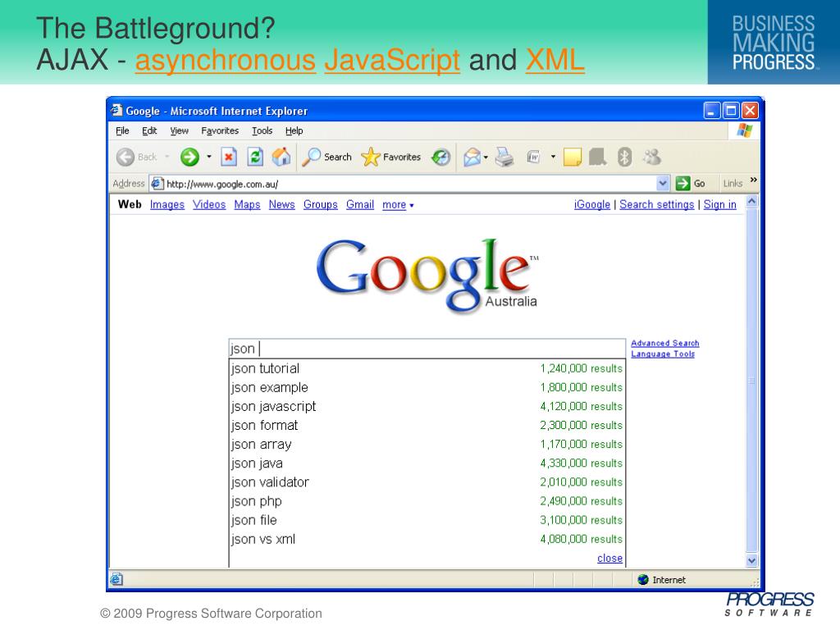Click the Sign in link
The height and width of the screenshot is (630, 840).
click(720, 204)
